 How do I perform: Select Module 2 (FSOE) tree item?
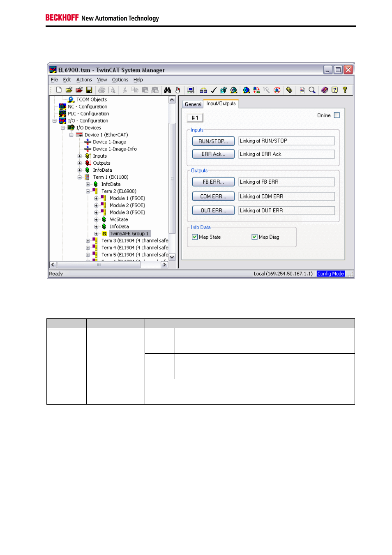pos(127,205)
